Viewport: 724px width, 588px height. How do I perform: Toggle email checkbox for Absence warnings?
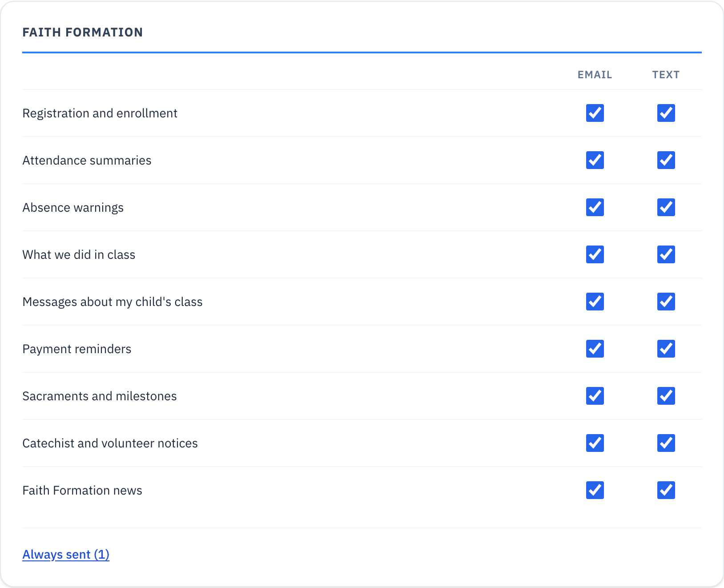(x=595, y=207)
